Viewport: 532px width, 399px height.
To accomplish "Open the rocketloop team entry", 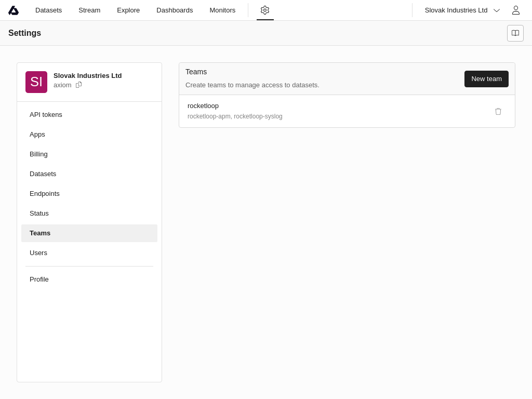I will click(203, 106).
